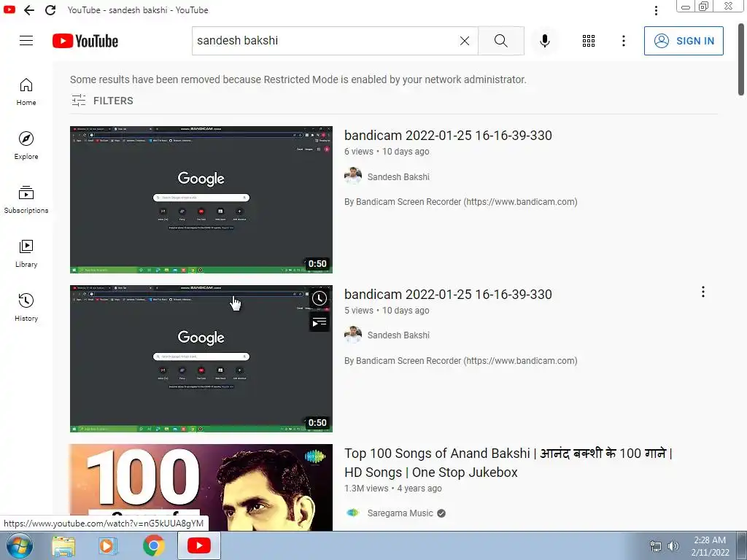This screenshot has height=560, width=747.
Task: Open Library in the sidebar
Action: point(26,254)
